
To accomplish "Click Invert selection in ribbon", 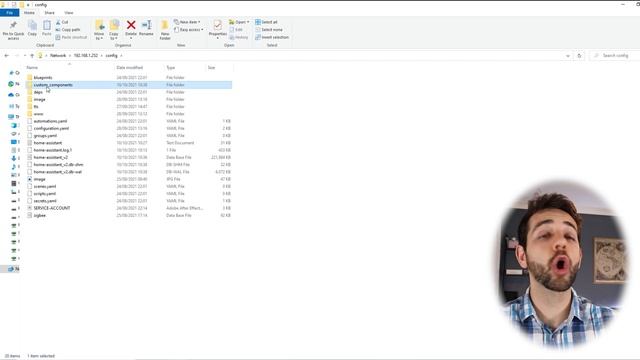I will 272,37.
